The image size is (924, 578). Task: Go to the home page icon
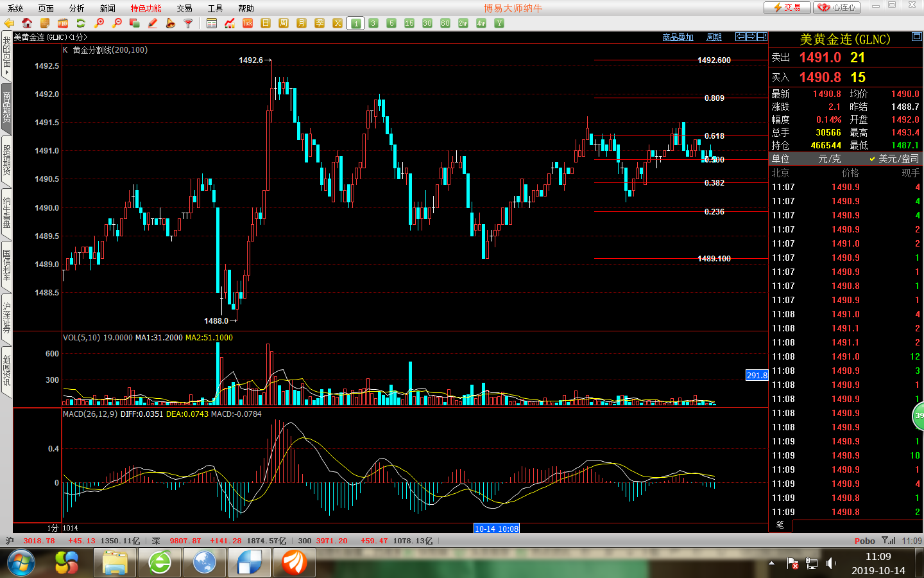tap(27, 23)
